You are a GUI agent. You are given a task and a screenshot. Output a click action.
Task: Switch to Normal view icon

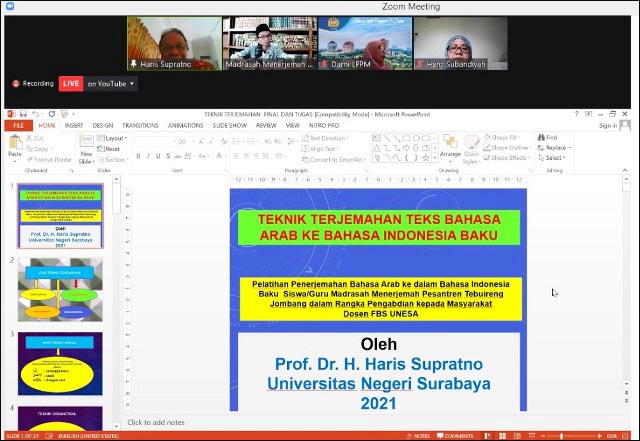click(488, 436)
